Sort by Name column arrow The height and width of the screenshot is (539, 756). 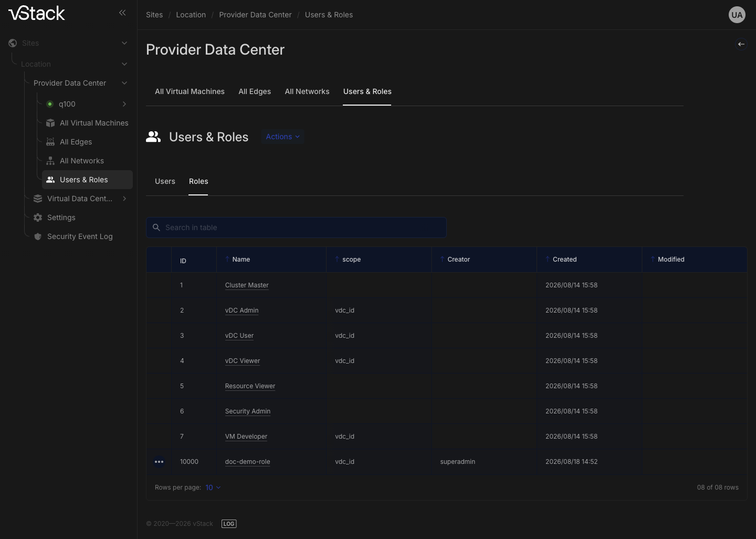coord(227,259)
